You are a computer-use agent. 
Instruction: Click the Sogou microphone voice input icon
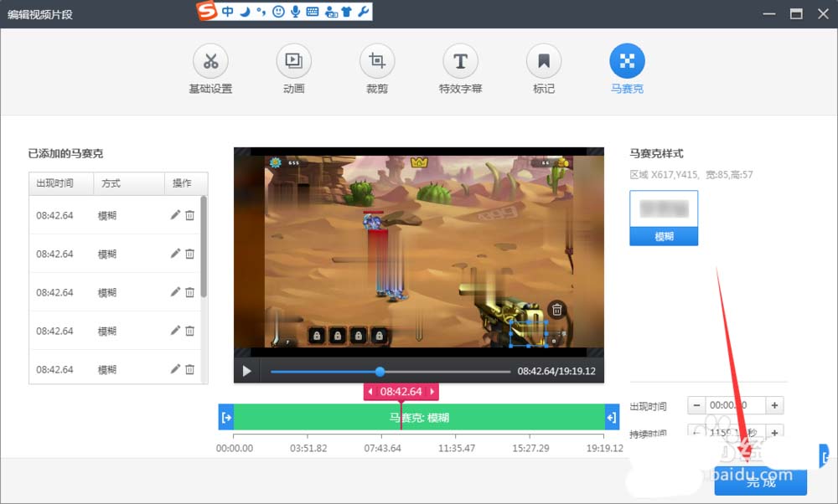pos(295,11)
